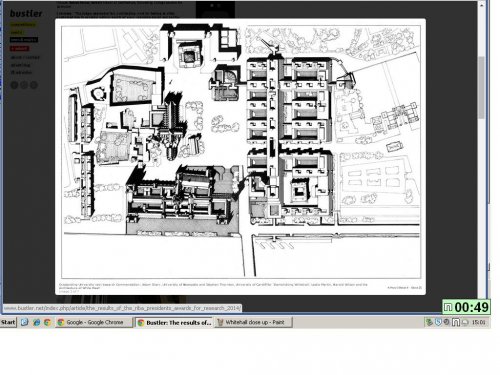Image resolution: width=500 pixels, height=375 pixels.
Task: Click the scrollbar up arrow
Action: tap(481, 5)
